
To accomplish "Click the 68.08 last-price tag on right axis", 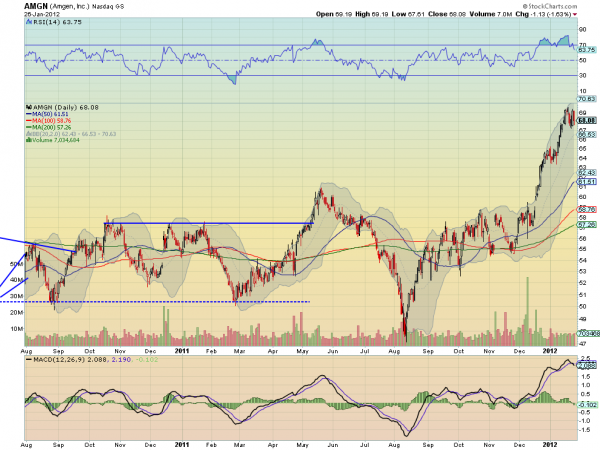I will [587, 121].
